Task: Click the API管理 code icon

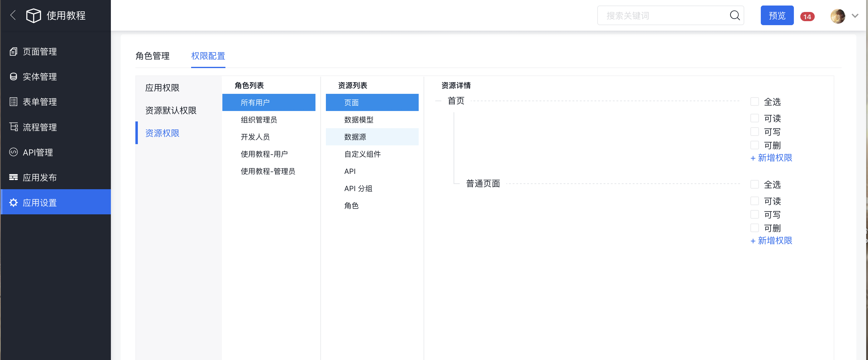Action: pyautogui.click(x=13, y=152)
